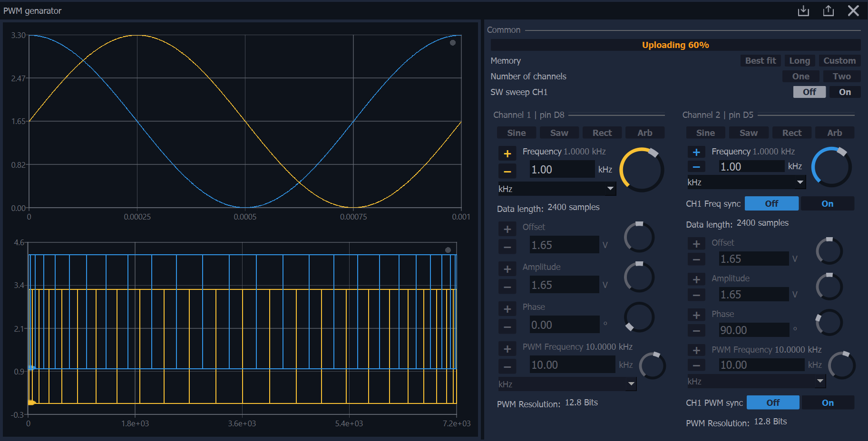Click the download/import icon in title bar
868x441 pixels.
tap(803, 10)
